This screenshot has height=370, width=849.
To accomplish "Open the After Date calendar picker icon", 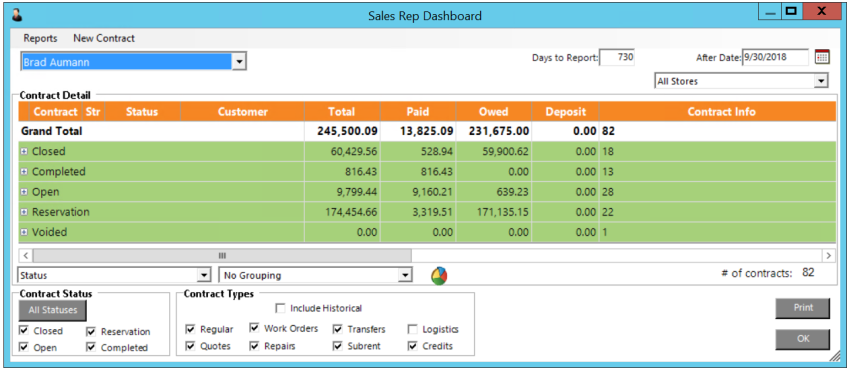I will (x=822, y=57).
